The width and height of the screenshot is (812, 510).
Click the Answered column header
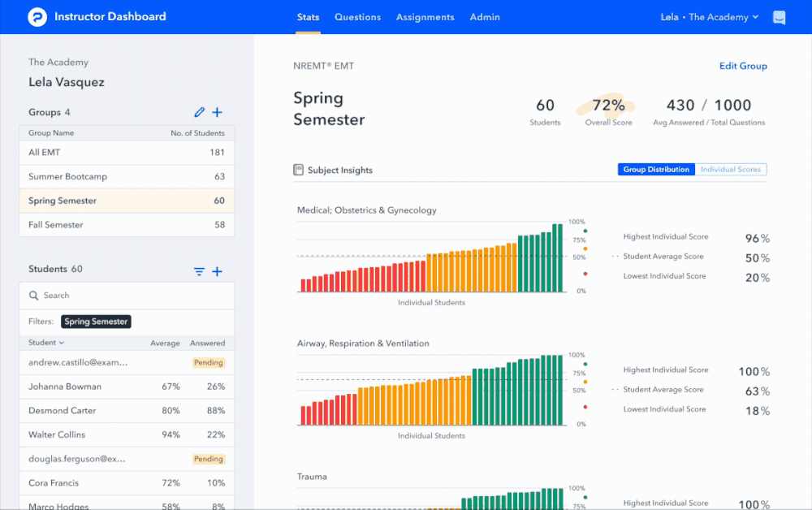208,343
